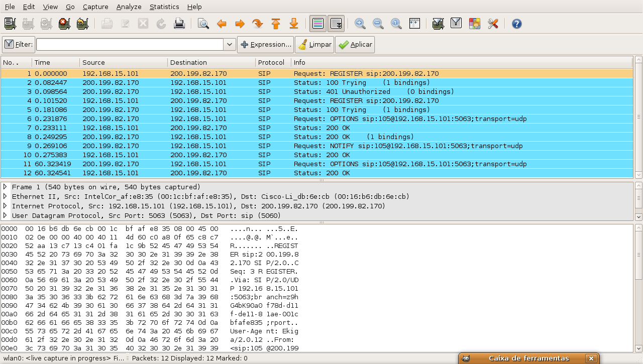
Task: Start a new live capture icon
Action: coord(46,24)
